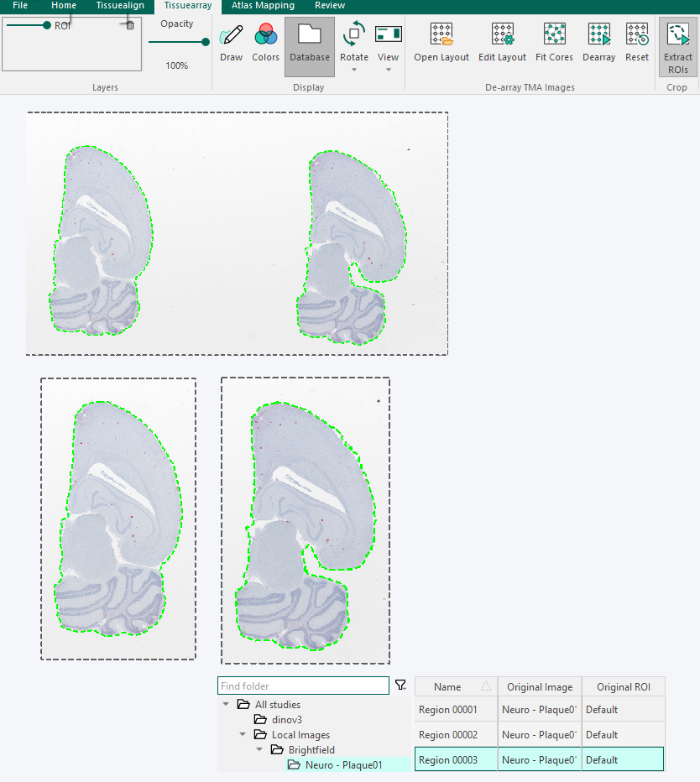Delete the ROI layer with trash icon
Image resolution: width=700 pixels, height=782 pixels.
[x=130, y=25]
